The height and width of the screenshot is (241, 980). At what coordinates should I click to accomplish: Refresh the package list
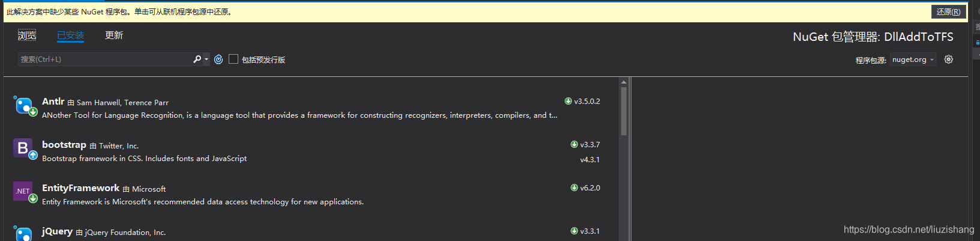[x=218, y=59]
